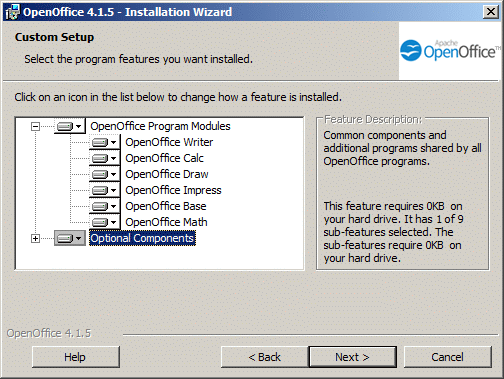
Task: Select the highlighted Optional Components label
Action: click(142, 238)
